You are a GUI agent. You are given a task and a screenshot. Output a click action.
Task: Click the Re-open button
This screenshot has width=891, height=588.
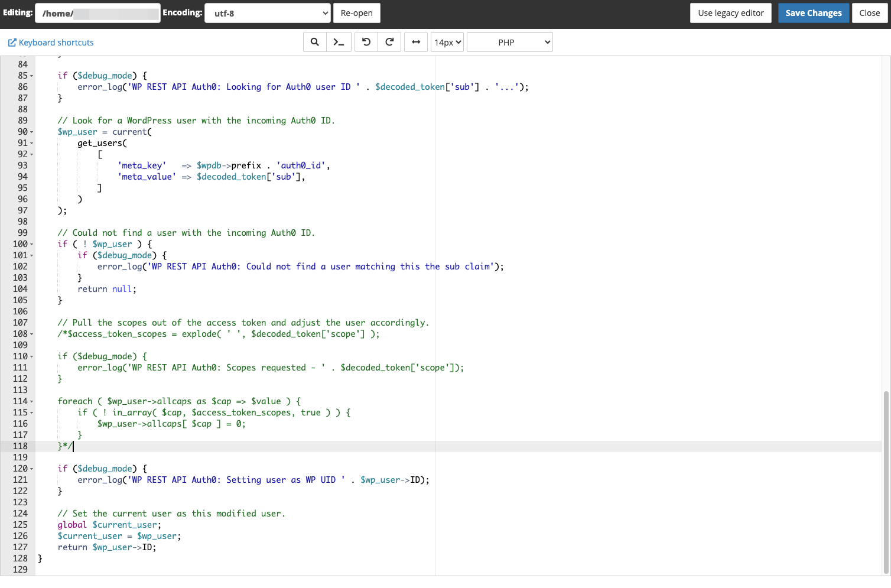357,13
